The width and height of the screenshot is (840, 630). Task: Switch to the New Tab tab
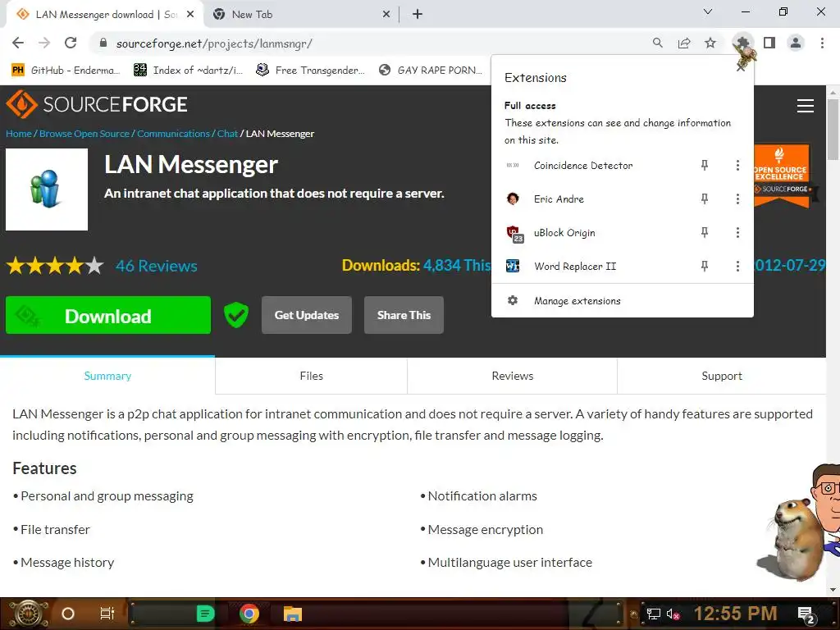tap(301, 15)
